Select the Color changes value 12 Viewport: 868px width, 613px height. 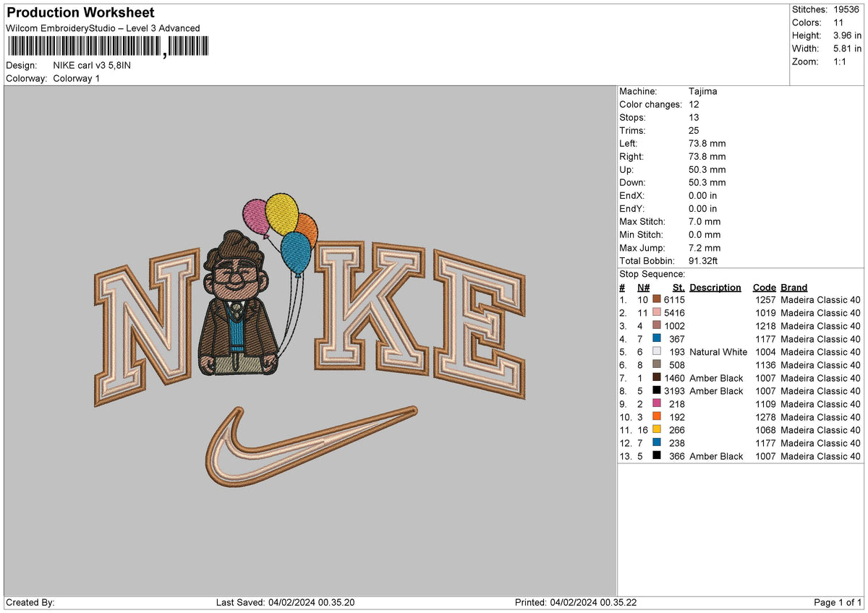(694, 105)
